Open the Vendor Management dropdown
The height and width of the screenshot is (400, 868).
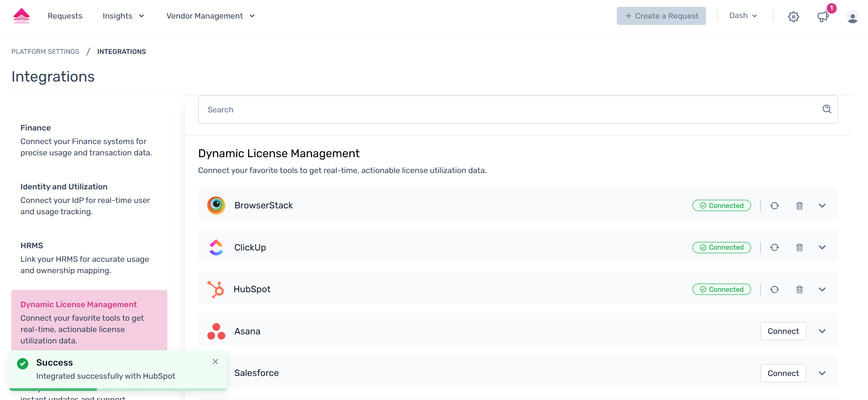[x=210, y=16]
